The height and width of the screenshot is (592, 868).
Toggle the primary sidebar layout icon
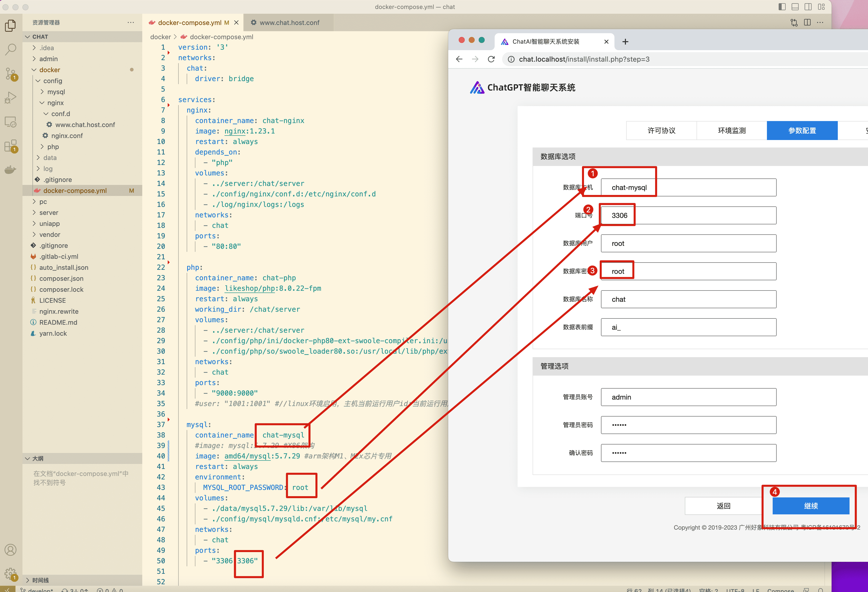click(x=782, y=7)
